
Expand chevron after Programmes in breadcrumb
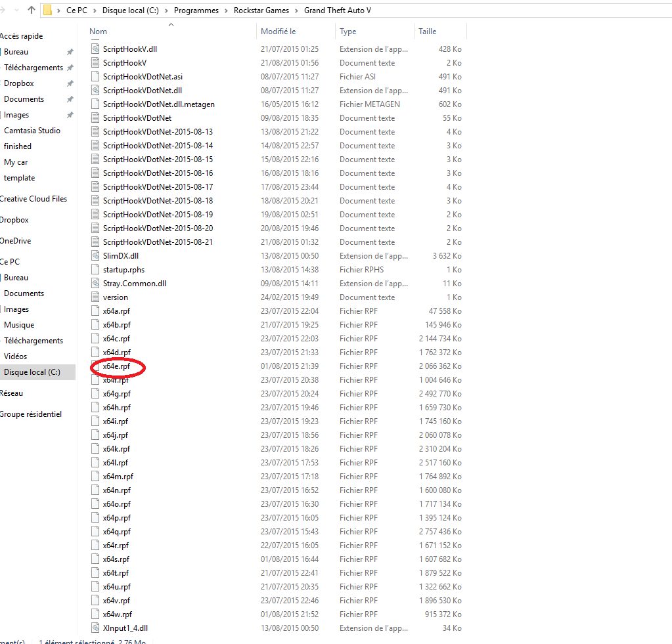226,11
